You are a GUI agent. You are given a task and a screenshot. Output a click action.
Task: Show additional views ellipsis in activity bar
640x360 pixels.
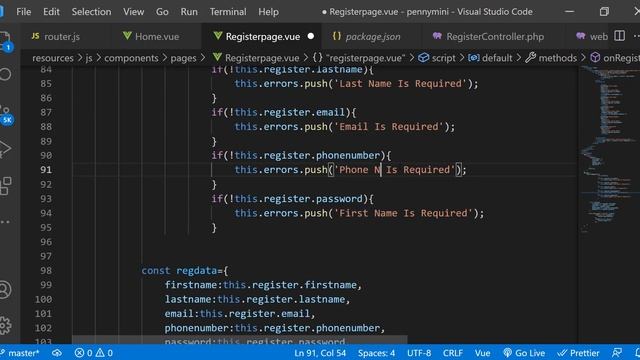[x=5, y=222]
